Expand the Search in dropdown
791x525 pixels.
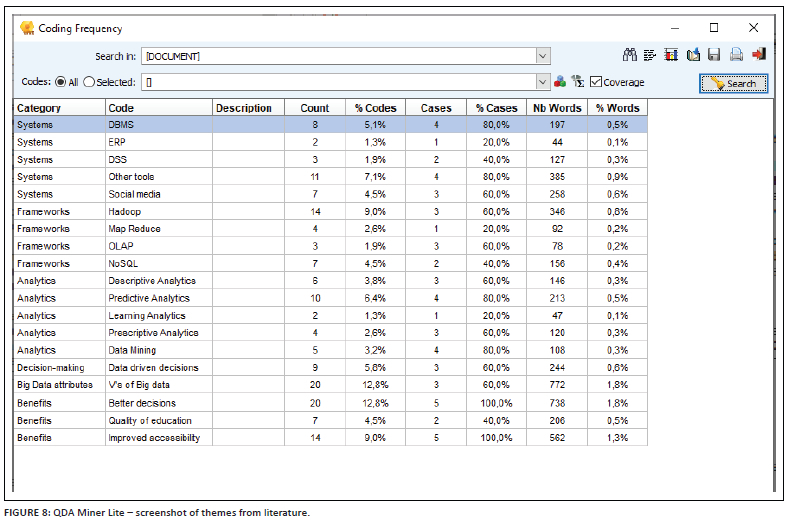[x=543, y=57]
